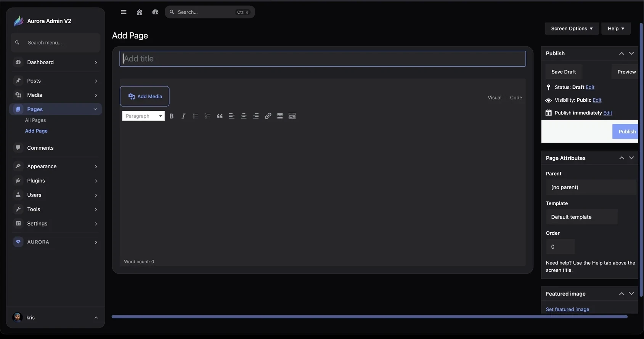Screen dimensions: 644x339
Task: Collapse the Pages menu chevron
Action: 95,109
